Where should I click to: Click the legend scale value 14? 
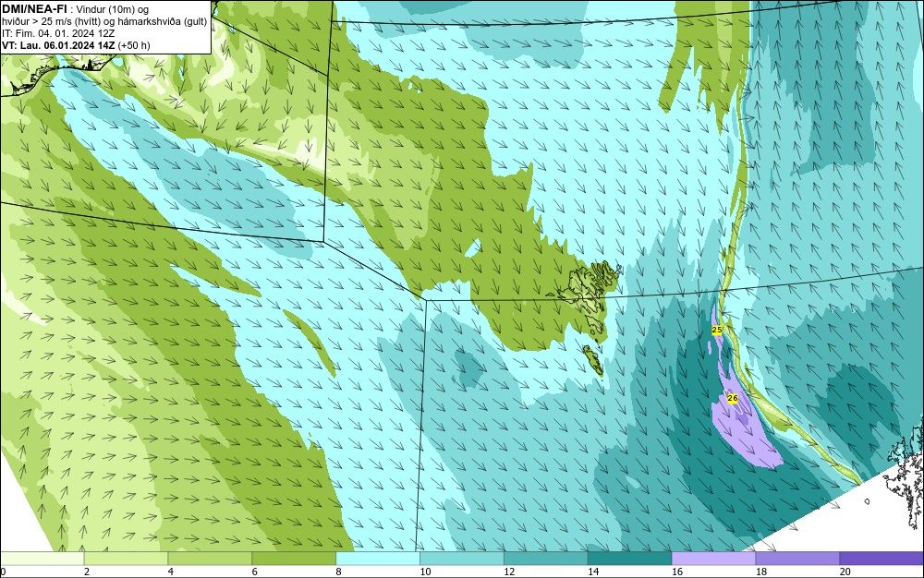[593, 572]
